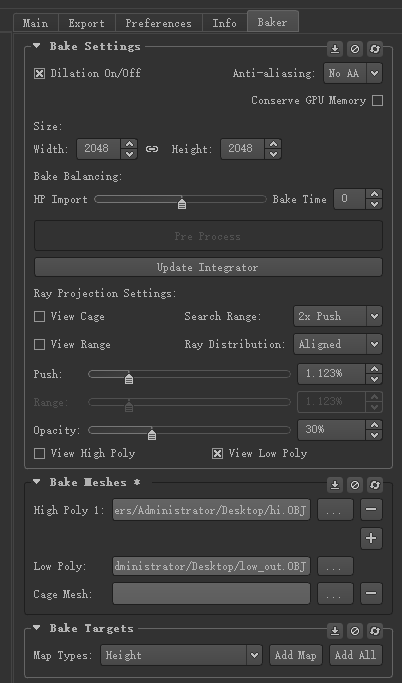
Task: Click the HP Import / Bake Time slider handle
Action: point(182,203)
